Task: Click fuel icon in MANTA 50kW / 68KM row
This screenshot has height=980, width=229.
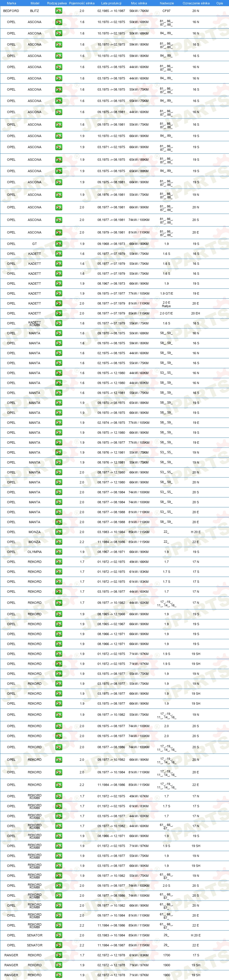Action: click(x=58, y=333)
